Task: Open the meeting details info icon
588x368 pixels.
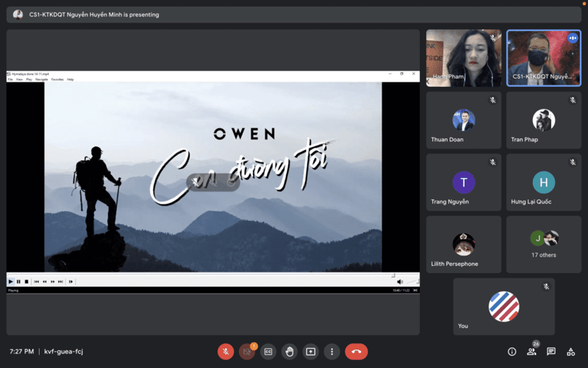Action: (512, 352)
